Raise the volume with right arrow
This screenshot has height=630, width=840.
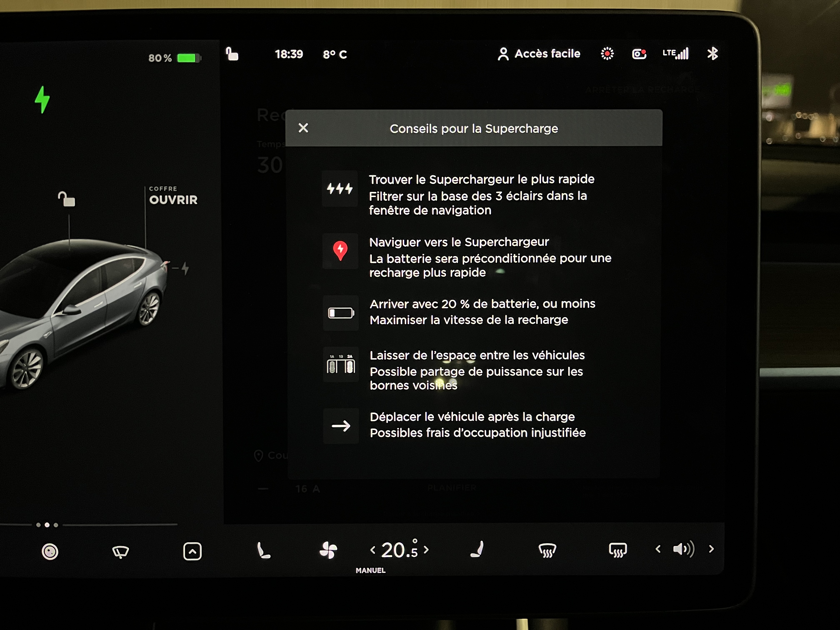coord(711,549)
